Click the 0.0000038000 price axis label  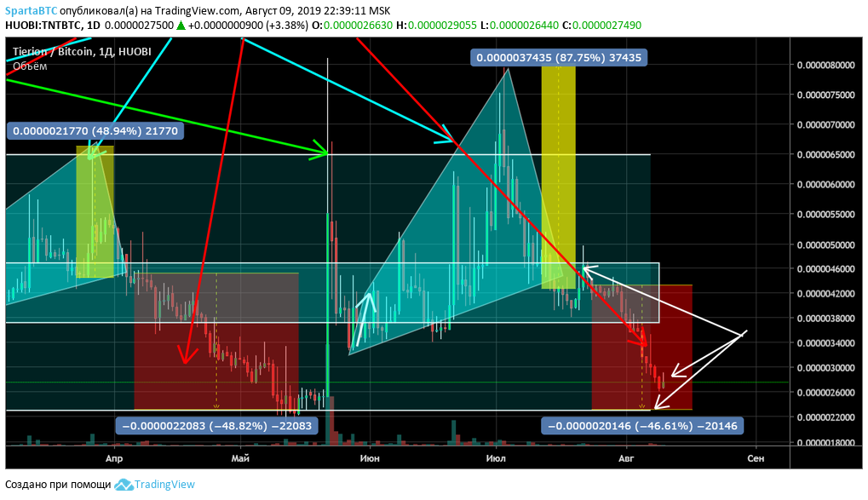click(825, 319)
